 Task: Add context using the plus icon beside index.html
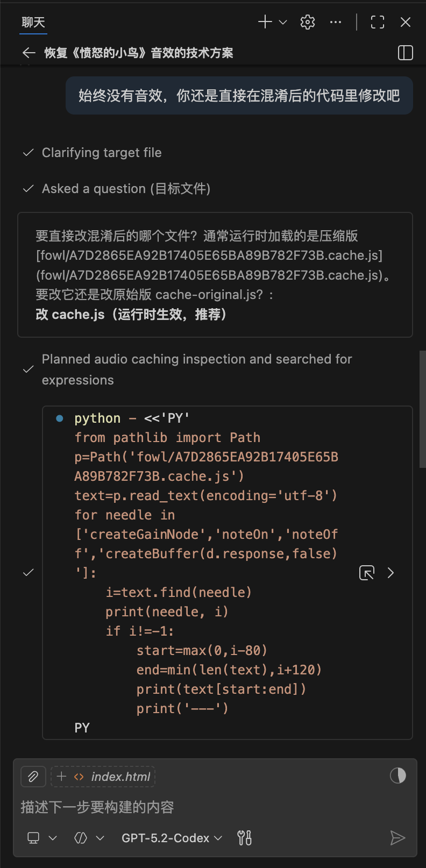(61, 777)
